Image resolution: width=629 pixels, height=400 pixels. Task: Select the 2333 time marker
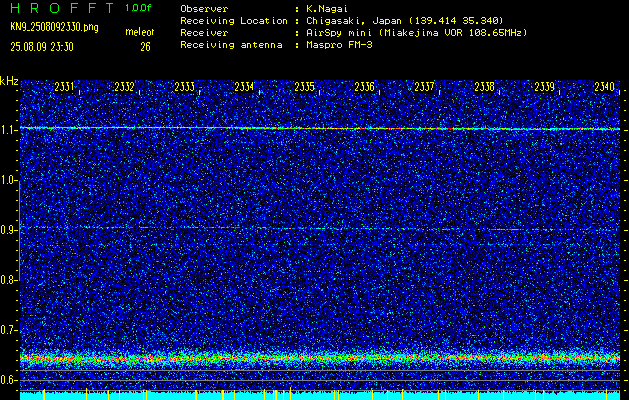click(185, 87)
